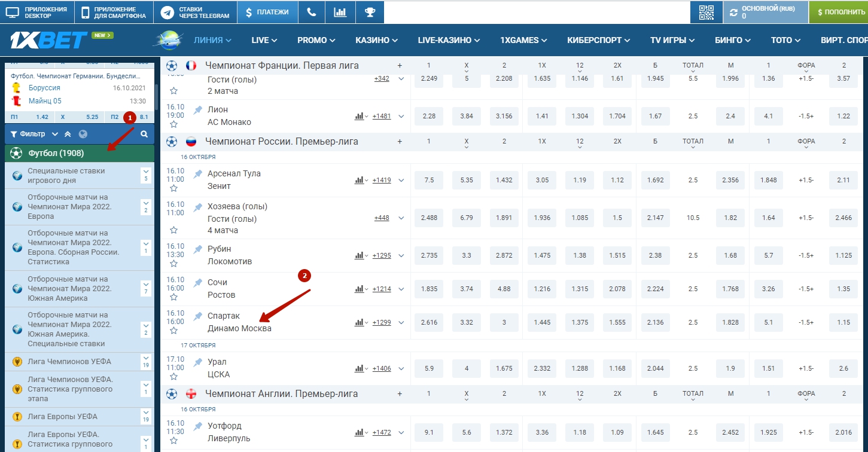Screen dimensions: 868x452
Task: Open the trophy results icon in top bar
Action: pyautogui.click(x=370, y=12)
